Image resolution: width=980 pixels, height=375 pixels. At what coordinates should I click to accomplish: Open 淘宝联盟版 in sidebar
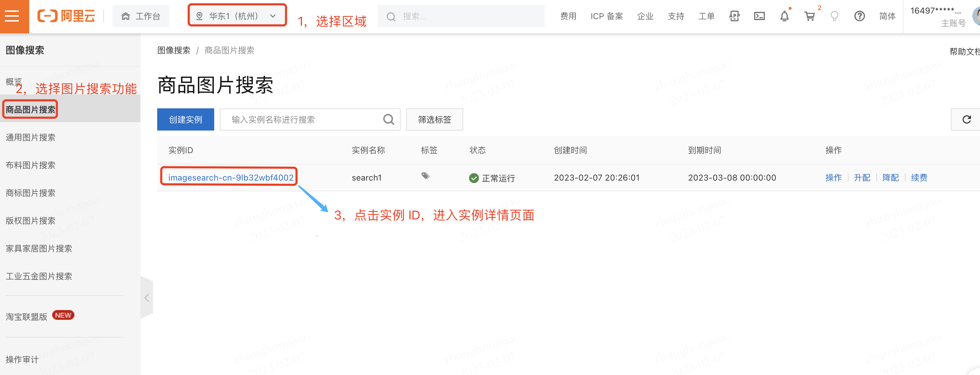(x=27, y=316)
